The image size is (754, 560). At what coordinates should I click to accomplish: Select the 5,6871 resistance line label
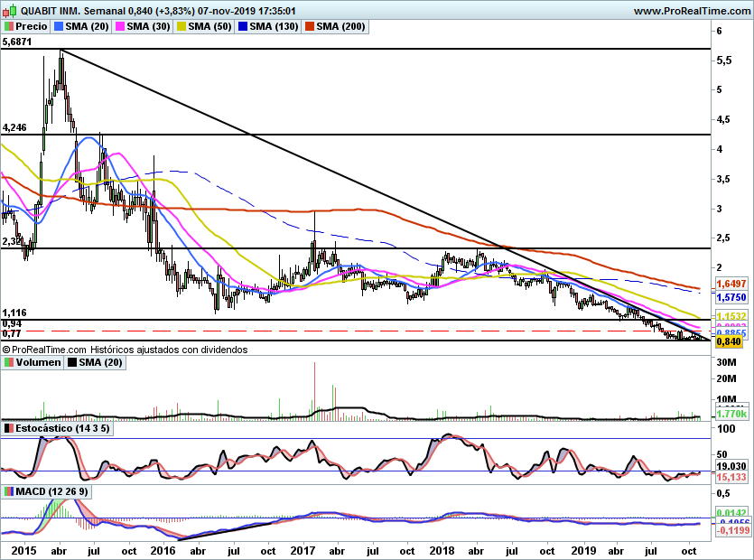(17, 42)
